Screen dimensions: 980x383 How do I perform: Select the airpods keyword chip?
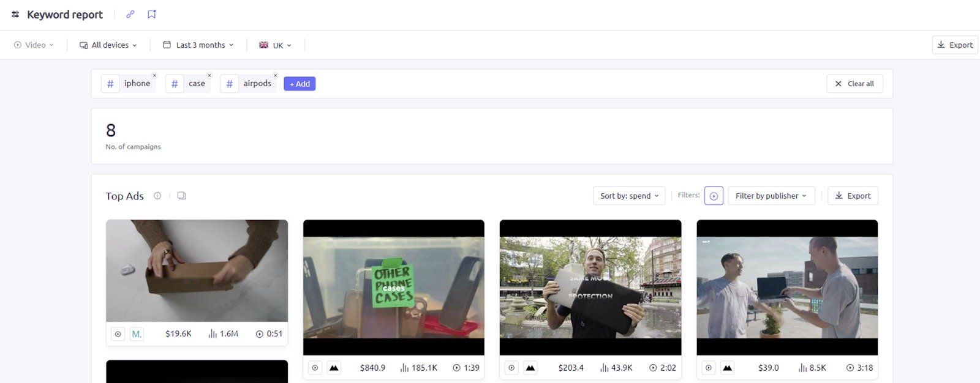click(x=249, y=84)
